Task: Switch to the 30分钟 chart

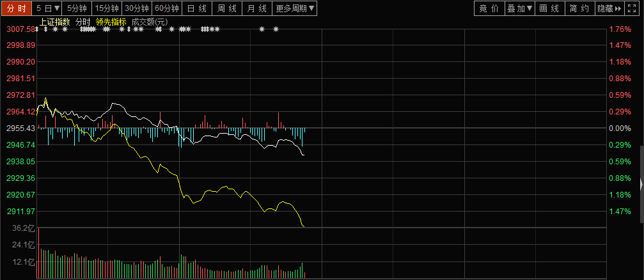Action: point(137,8)
